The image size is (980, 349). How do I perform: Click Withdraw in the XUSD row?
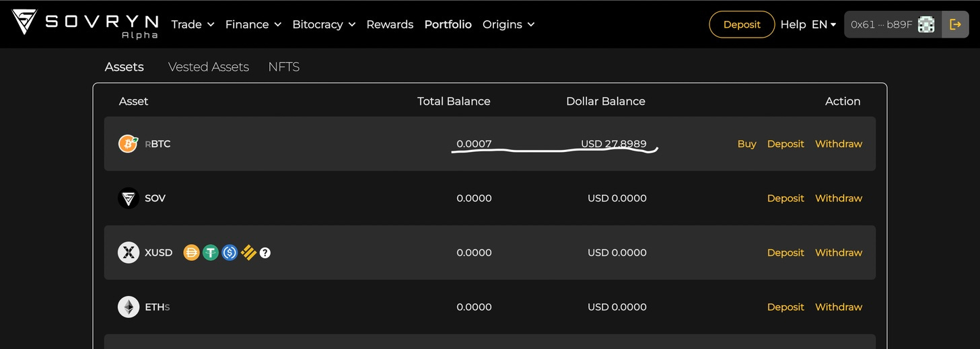point(839,253)
